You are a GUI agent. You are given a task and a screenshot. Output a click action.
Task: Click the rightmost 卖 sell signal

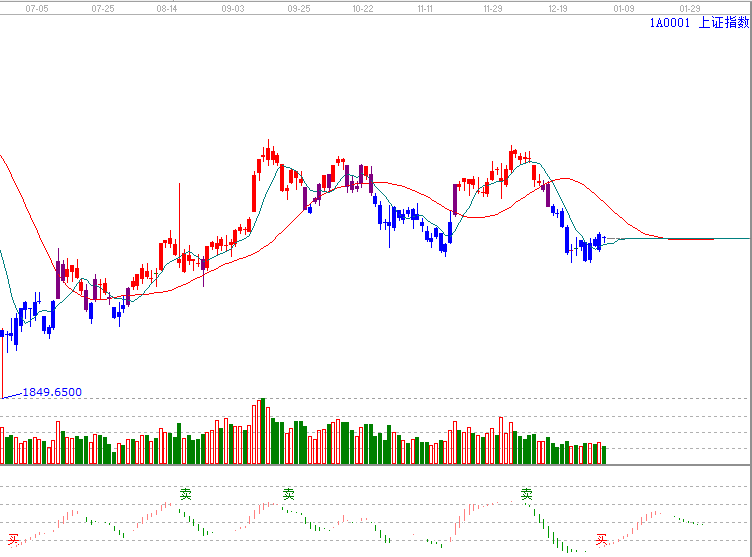click(x=527, y=494)
